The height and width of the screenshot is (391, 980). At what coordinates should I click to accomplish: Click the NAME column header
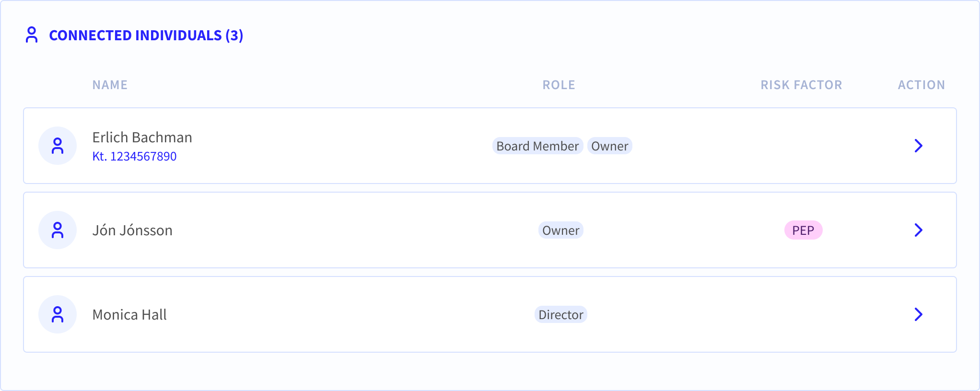(110, 85)
